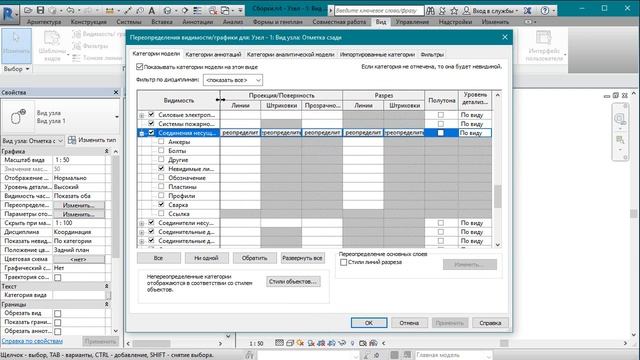Viewport: 640px width, 360px height.
Task: Open the Управление ribbon tab
Action: [x=412, y=22]
